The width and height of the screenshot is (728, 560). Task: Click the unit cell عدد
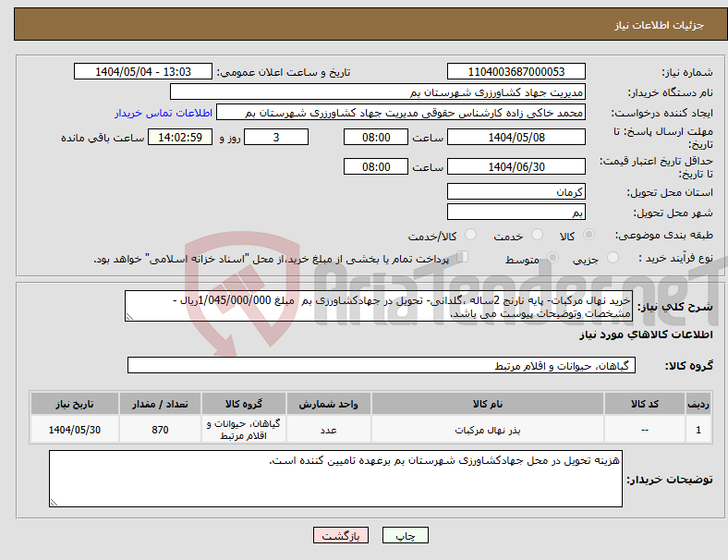point(329,430)
